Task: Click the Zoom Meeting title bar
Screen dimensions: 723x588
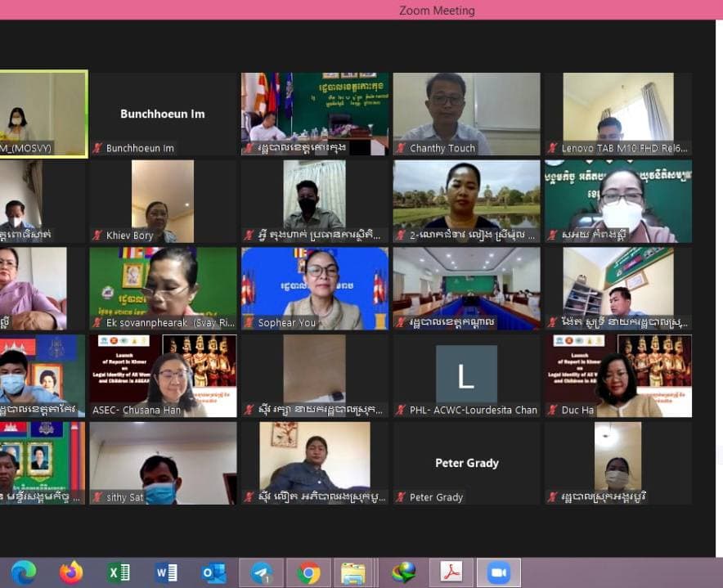Action: [437, 11]
